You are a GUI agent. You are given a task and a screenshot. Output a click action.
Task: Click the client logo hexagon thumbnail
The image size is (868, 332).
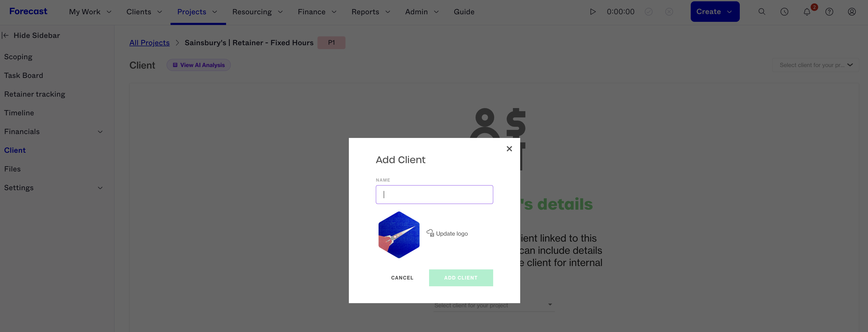click(399, 235)
